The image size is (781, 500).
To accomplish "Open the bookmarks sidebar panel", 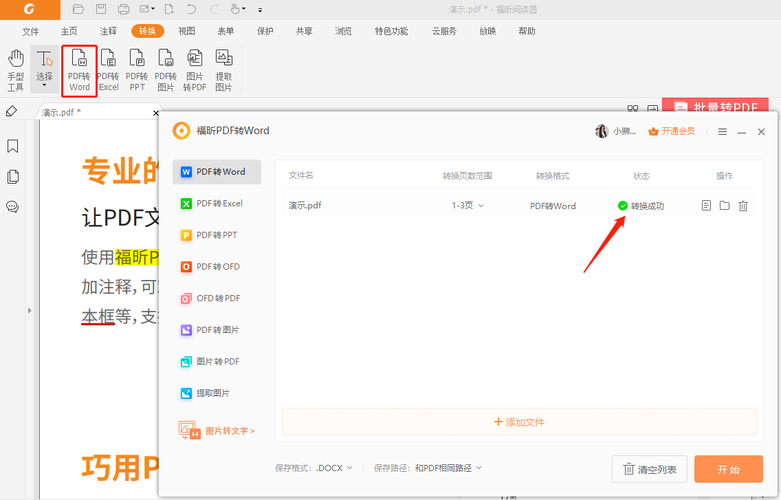I will (x=12, y=146).
